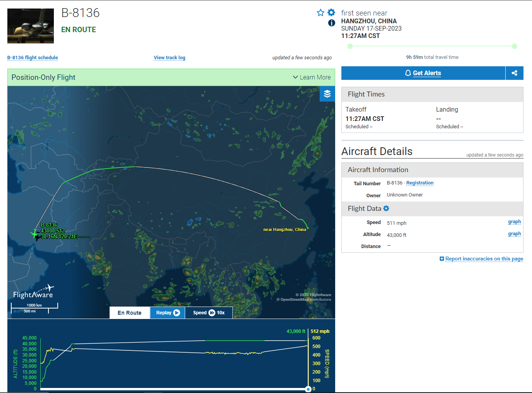Change playback Speed 10x
The width and height of the screenshot is (532, 393).
tap(209, 313)
